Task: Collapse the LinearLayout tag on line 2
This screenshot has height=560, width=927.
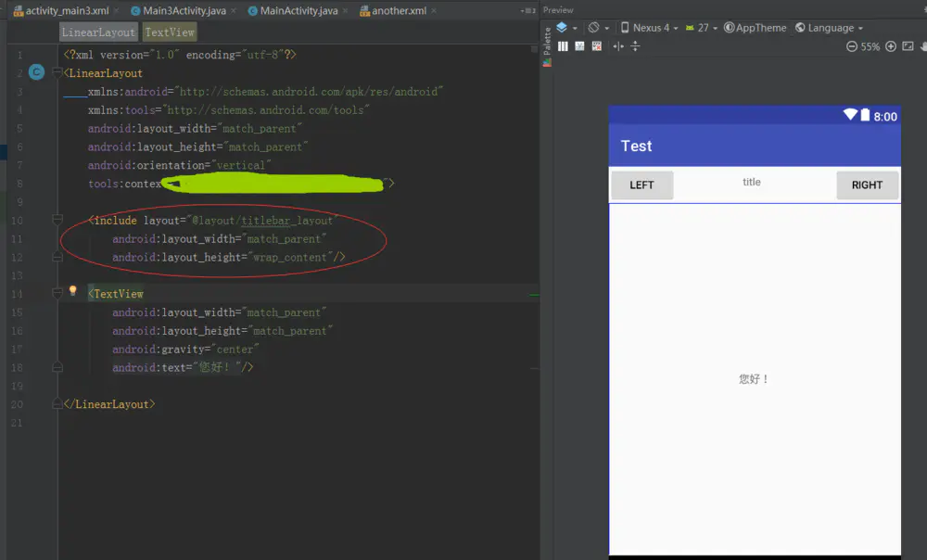Action: [57, 72]
